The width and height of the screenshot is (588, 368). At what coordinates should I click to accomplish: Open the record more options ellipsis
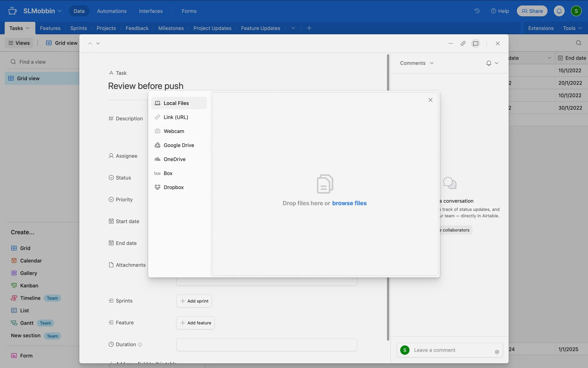point(450,43)
